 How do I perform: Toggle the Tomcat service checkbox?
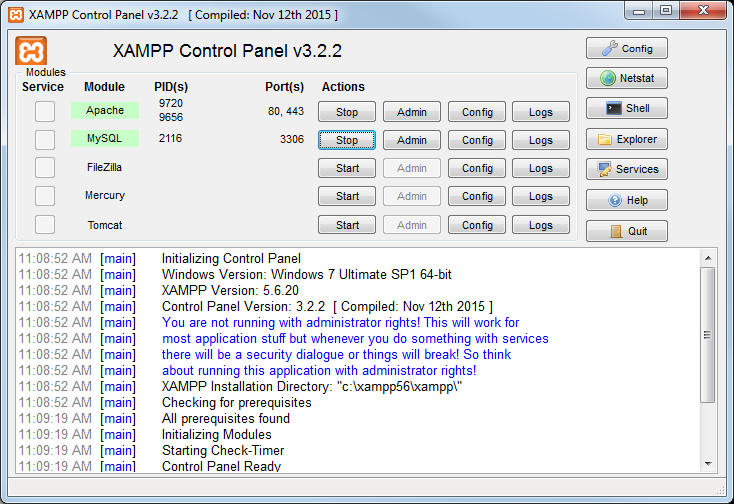click(45, 224)
